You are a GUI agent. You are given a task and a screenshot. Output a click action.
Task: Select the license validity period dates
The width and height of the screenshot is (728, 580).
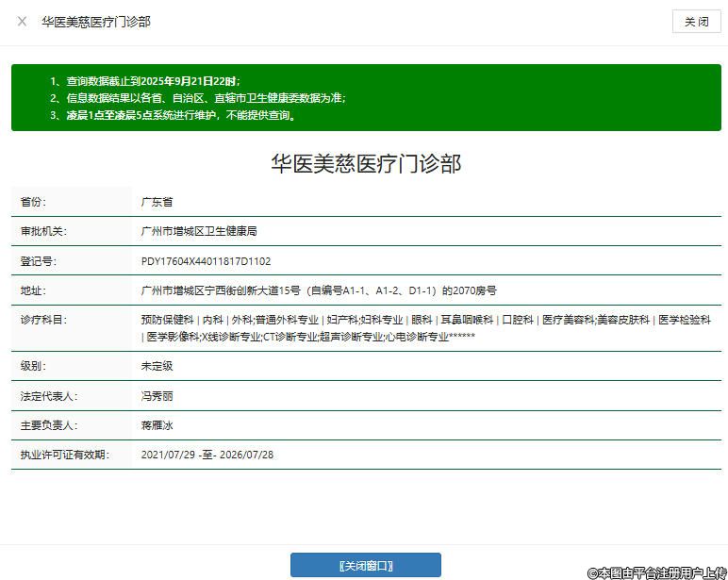coord(207,455)
